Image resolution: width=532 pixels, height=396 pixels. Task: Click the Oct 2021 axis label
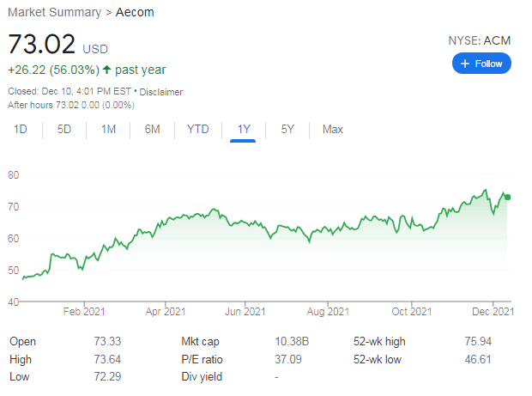coord(412,312)
